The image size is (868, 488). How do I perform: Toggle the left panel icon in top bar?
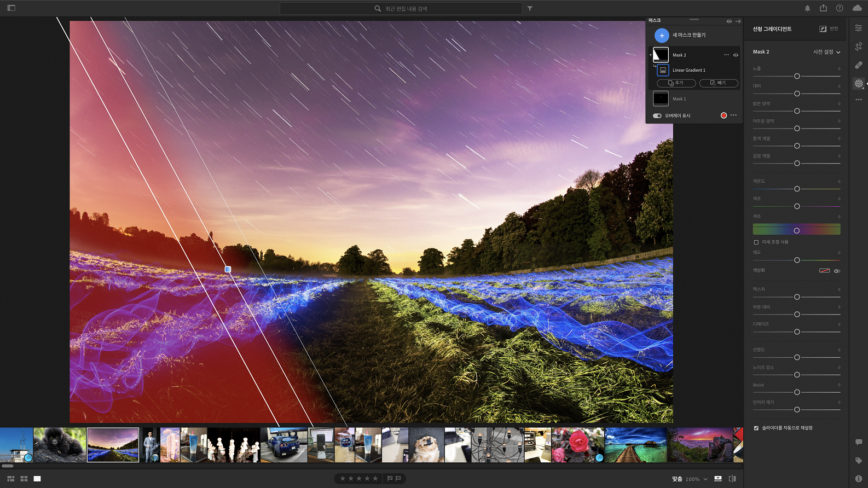pos(11,8)
